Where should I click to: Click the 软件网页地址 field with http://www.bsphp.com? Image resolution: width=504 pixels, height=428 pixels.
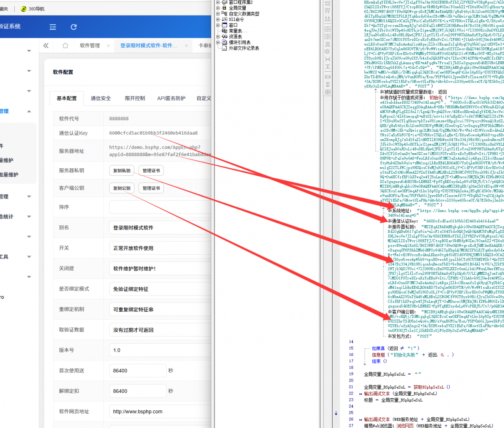(x=160, y=411)
